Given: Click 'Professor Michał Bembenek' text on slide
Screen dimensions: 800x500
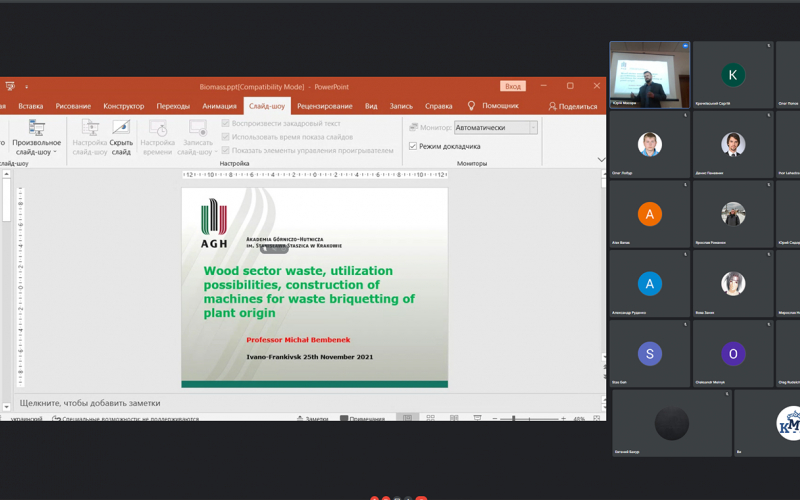Looking at the screenshot, I should [298, 340].
